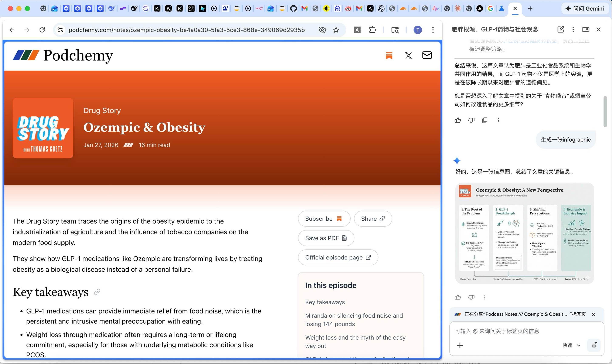
Task: Open the Official episode page link
Action: pyautogui.click(x=338, y=257)
